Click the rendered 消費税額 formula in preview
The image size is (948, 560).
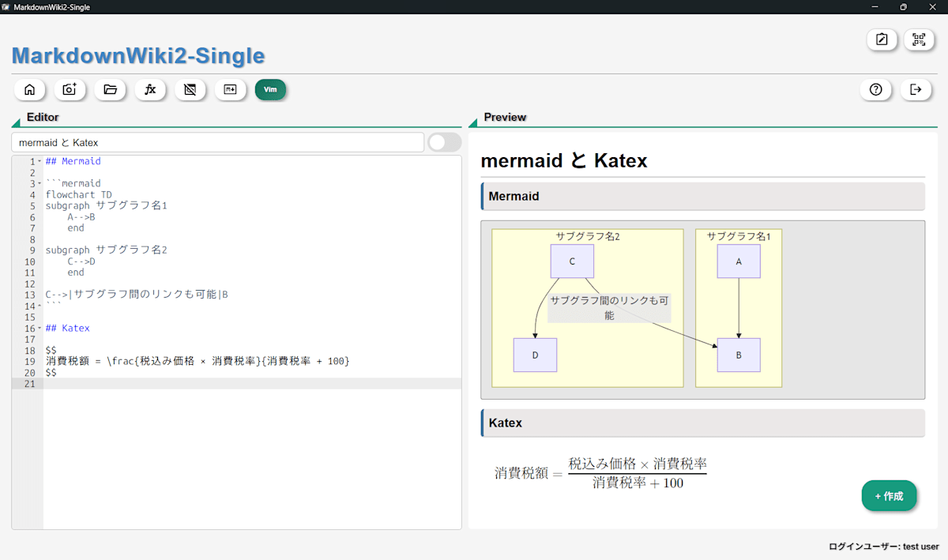pyautogui.click(x=600, y=473)
